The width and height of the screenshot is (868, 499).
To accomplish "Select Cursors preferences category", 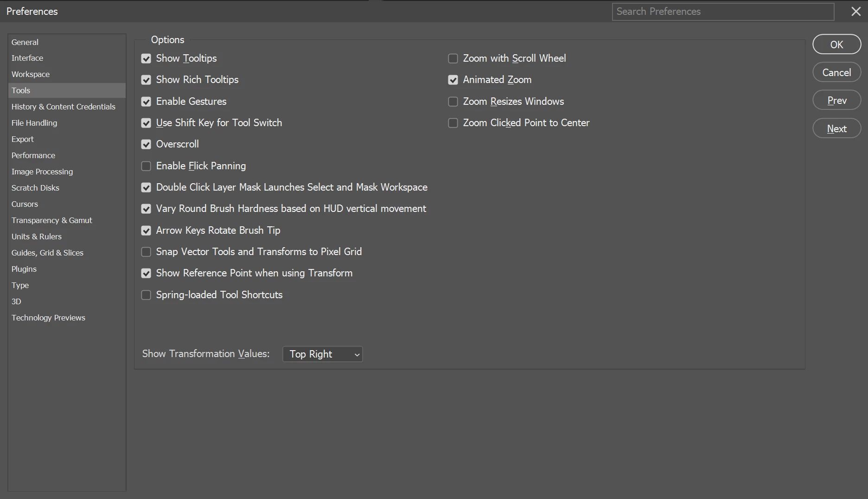I will 67,204.
